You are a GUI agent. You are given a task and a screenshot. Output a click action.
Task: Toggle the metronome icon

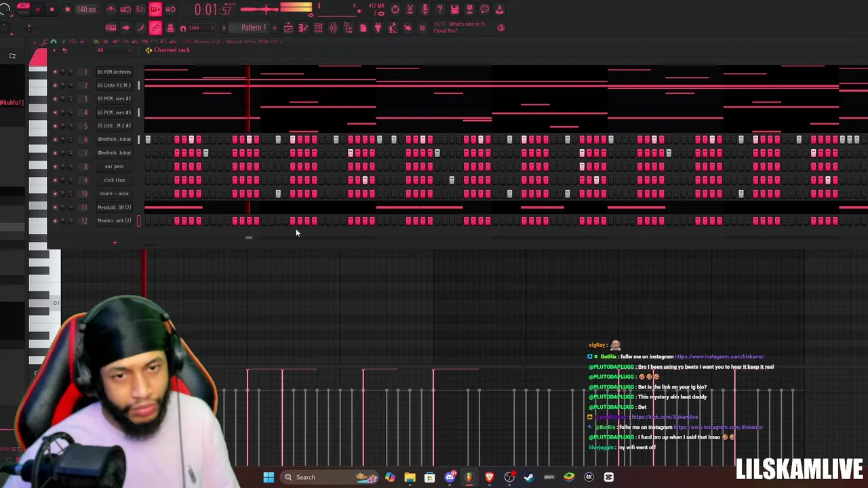[111, 9]
